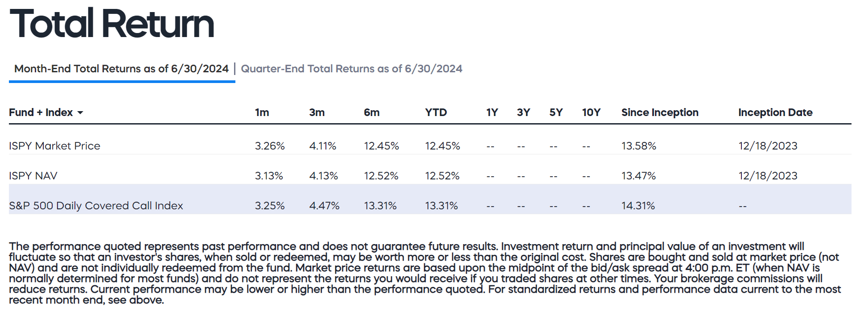This screenshot has height=324, width=868.
Task: Click the Since Inception column header
Action: click(660, 112)
